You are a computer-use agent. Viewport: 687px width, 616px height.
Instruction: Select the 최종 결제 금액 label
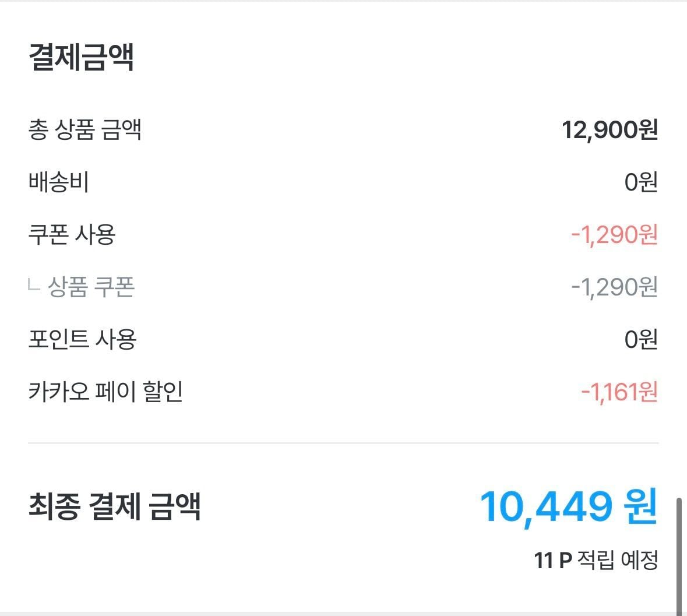114,506
